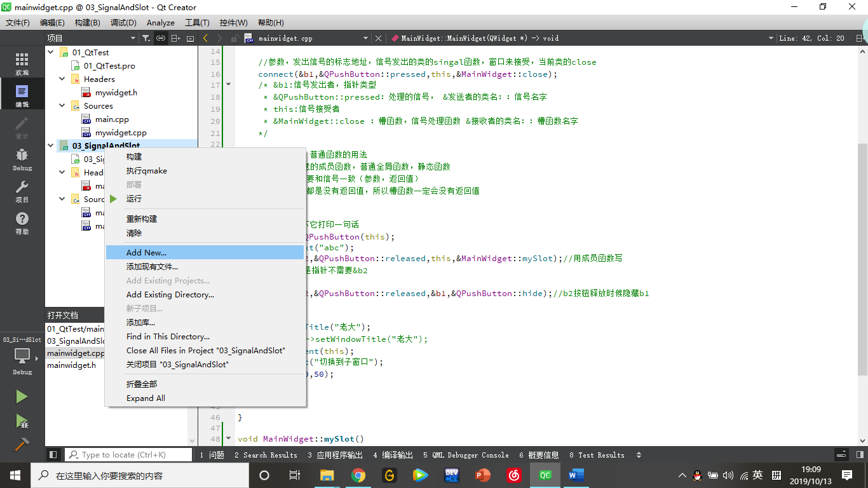Switch to Debug mode in sidebar
This screenshot has width=868, height=488.
(22, 159)
